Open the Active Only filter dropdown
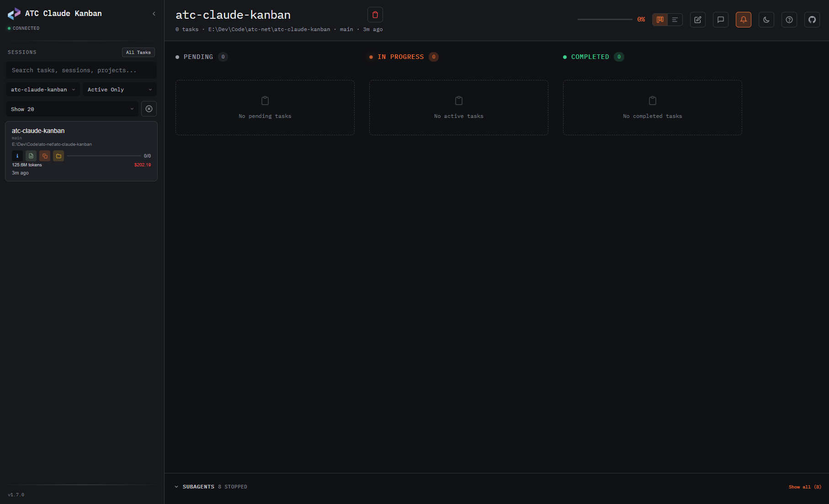The height and width of the screenshot is (504, 829). point(119,89)
